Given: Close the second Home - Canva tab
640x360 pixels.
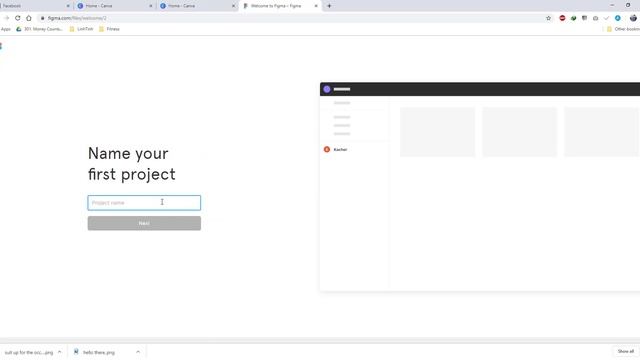Looking at the screenshot, I should pyautogui.click(x=233, y=6).
